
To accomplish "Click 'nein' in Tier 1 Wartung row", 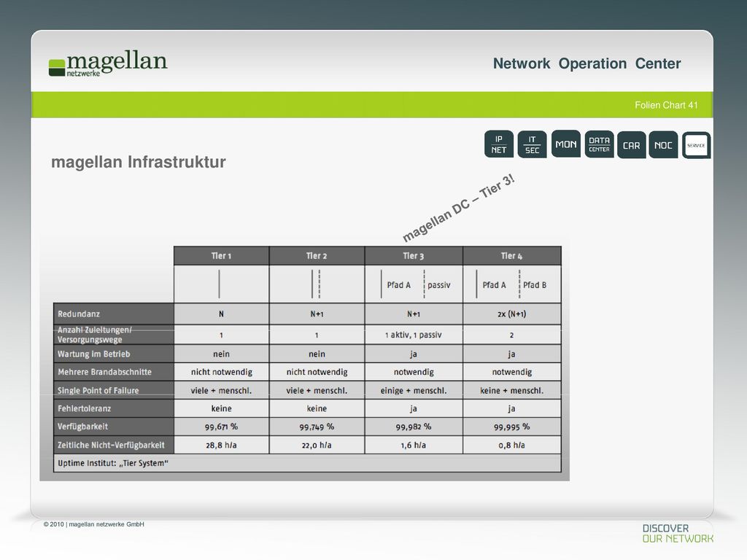I will click(x=221, y=354).
